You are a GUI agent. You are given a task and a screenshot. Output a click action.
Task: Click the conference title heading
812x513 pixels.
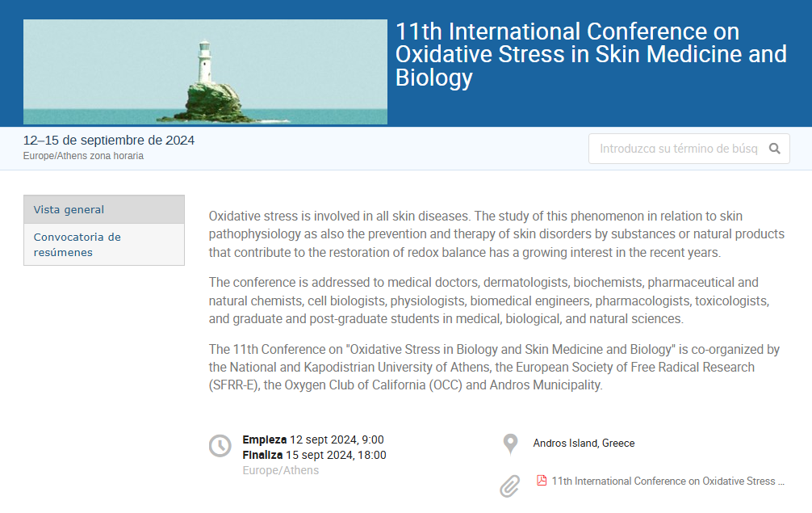[591, 54]
